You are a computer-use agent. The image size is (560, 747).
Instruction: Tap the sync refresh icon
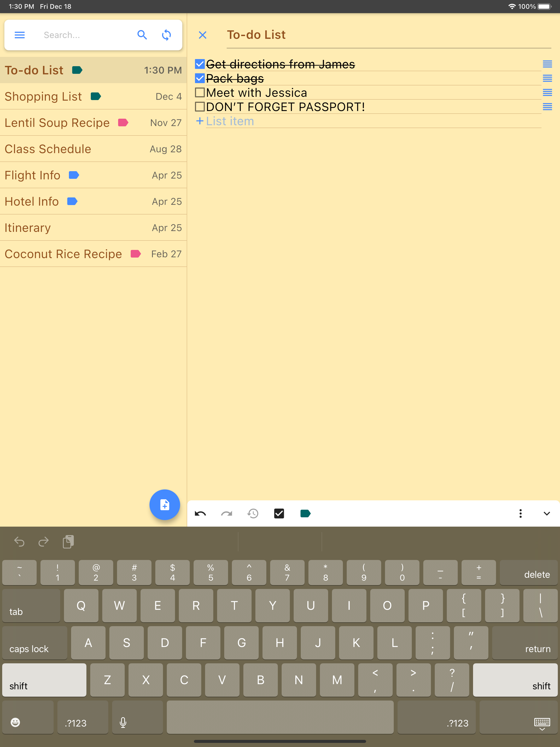(167, 35)
